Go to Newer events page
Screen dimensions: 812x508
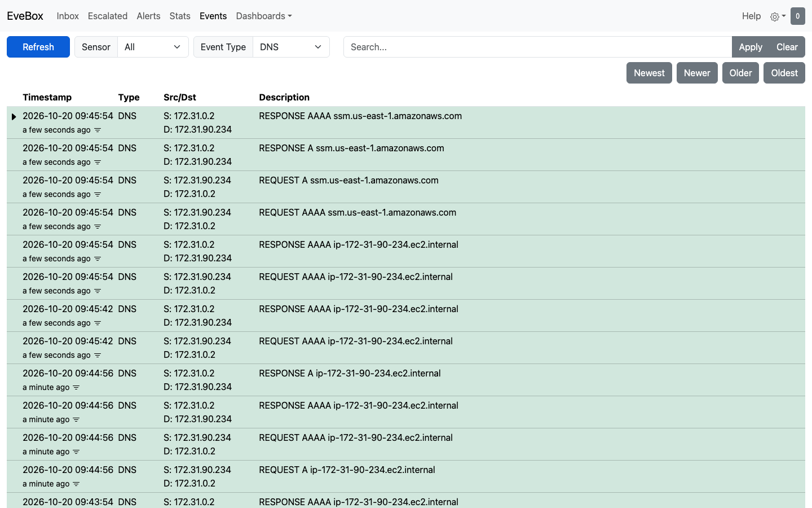697,73
